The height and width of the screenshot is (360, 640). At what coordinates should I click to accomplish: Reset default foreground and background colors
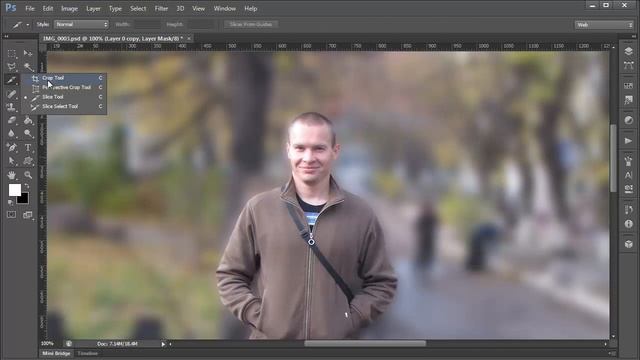click(x=11, y=202)
